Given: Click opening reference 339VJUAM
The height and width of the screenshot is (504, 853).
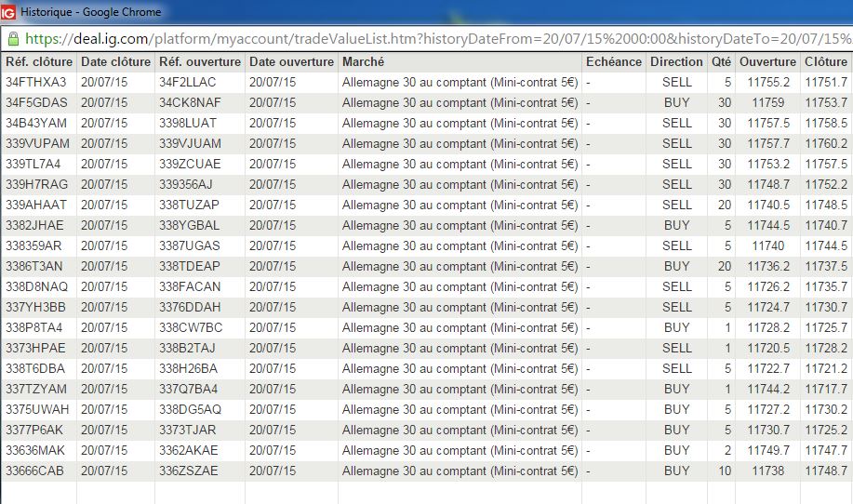Looking at the screenshot, I should [x=190, y=143].
